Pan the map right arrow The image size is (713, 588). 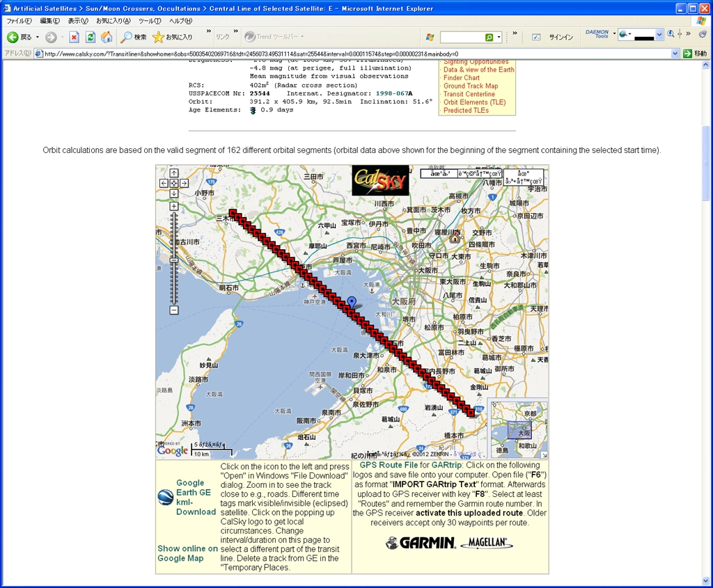tap(184, 183)
